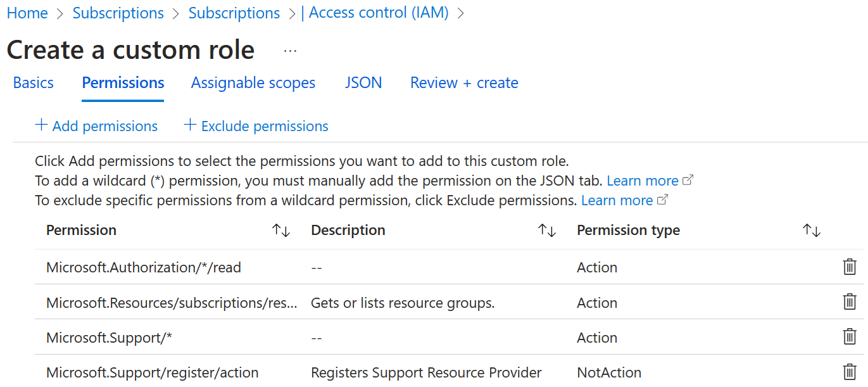This screenshot has height=387, width=868.
Task: Remove the Microsoft.Support/* permission with trash icon
Action: [850, 337]
